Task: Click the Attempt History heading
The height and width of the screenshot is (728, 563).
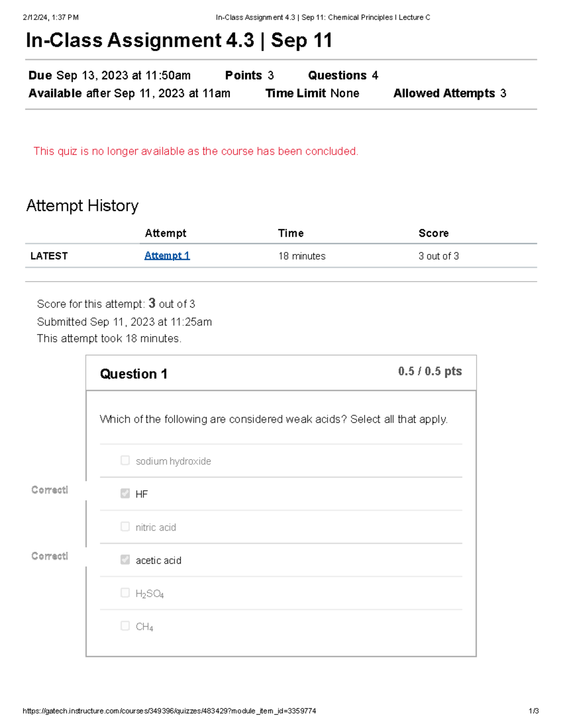Action: pos(83,205)
